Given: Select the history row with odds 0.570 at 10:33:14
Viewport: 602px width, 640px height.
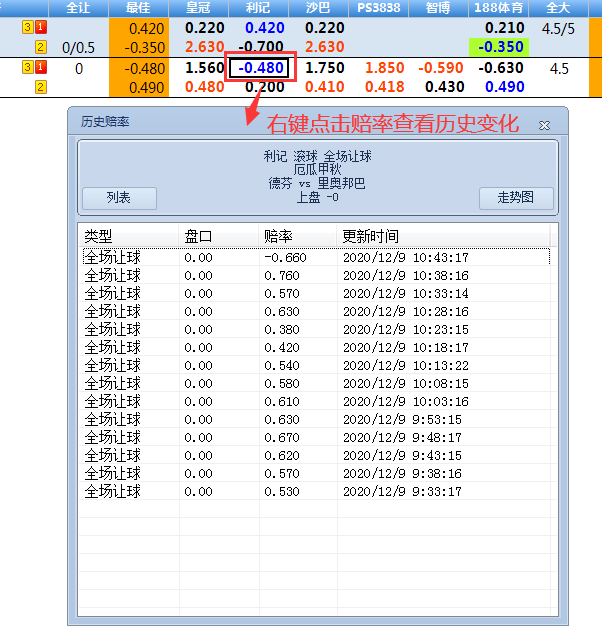Looking at the screenshot, I should click(x=316, y=293).
